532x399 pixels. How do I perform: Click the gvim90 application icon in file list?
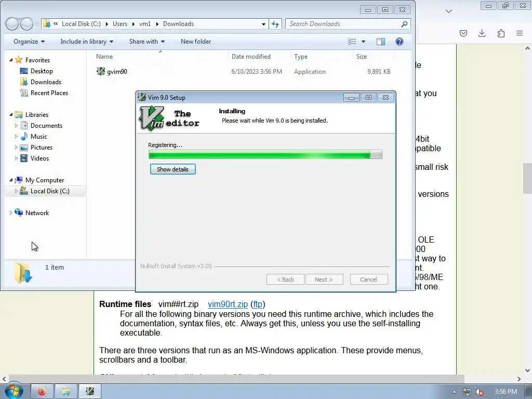101,71
